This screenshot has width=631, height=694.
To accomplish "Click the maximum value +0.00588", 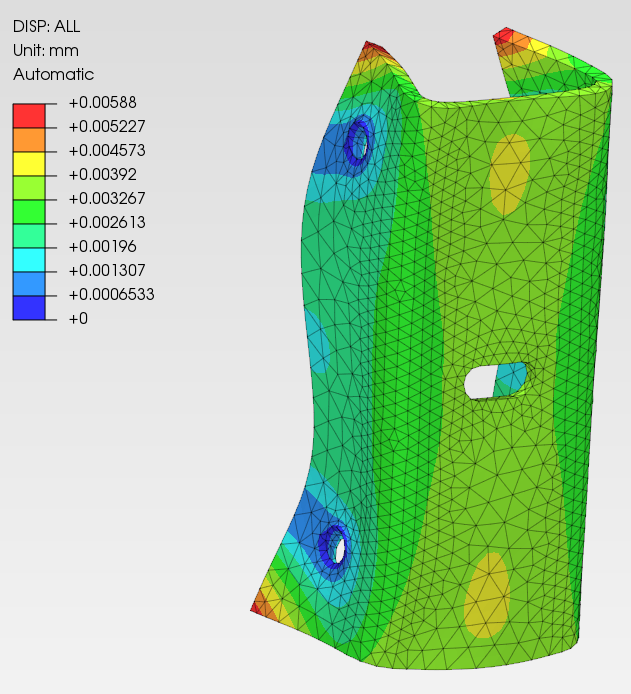I will (103, 103).
